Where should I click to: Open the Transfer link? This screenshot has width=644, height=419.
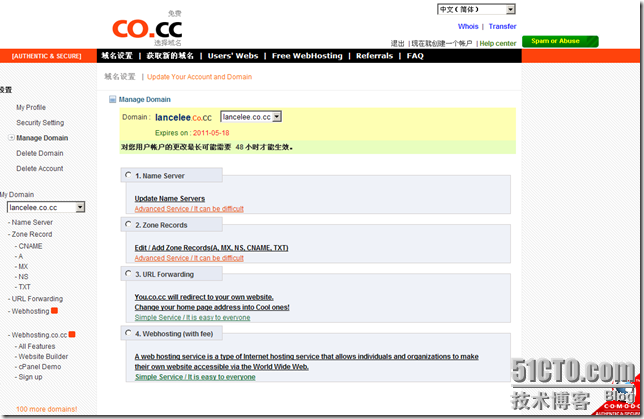pos(502,26)
